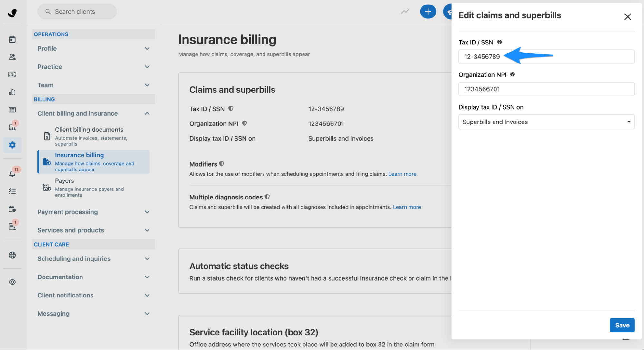Click the BILLING section header
The image size is (644, 350).
pos(93,99)
